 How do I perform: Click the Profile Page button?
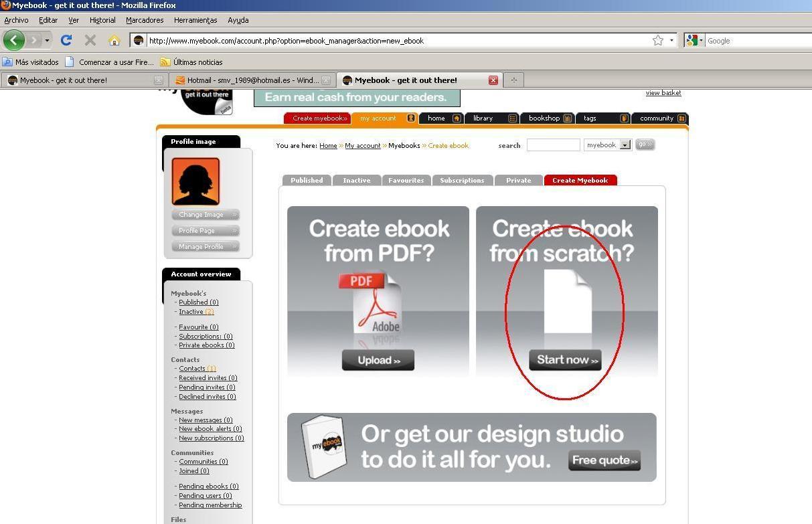pos(206,231)
